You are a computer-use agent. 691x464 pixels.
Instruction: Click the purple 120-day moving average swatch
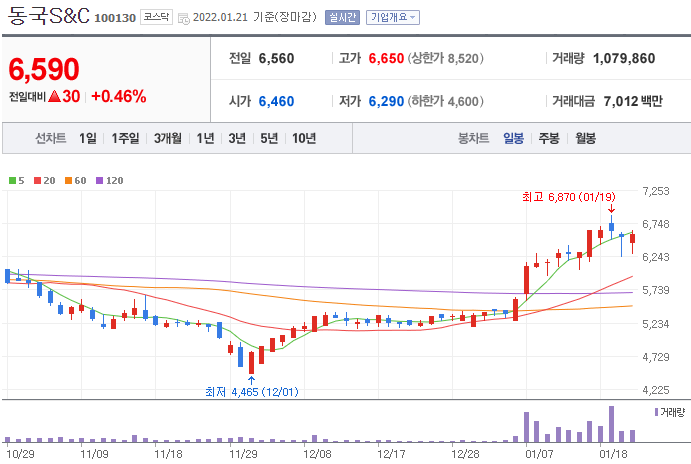click(x=100, y=180)
